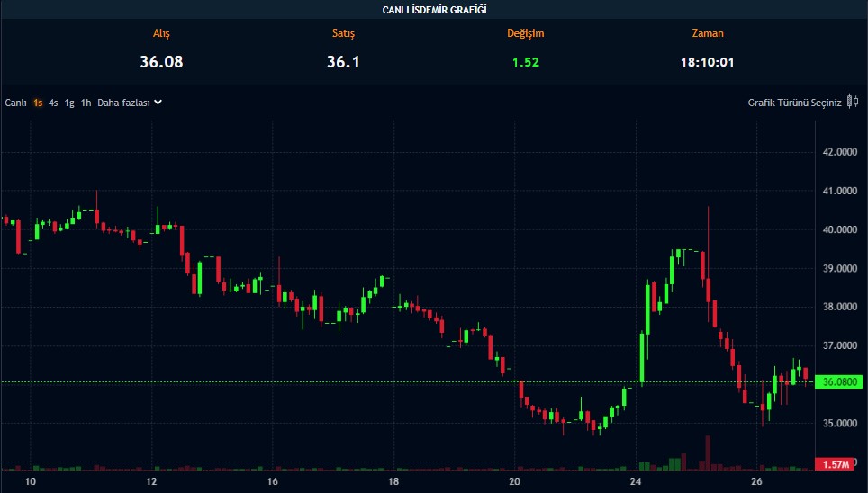
Task: Click date label 16 on time axis
Action: 272,482
